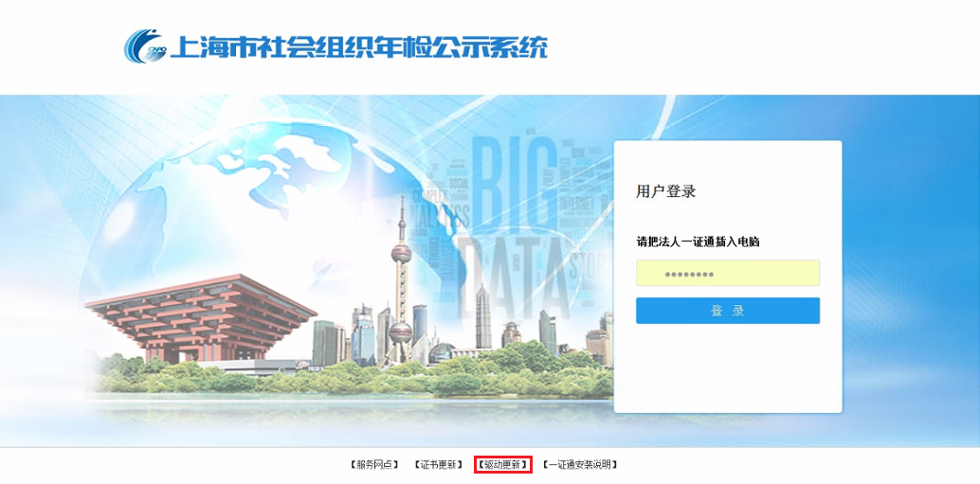Click the red China Pavilion building image
Viewport: 980px width, 484px height.
[x=201, y=317]
